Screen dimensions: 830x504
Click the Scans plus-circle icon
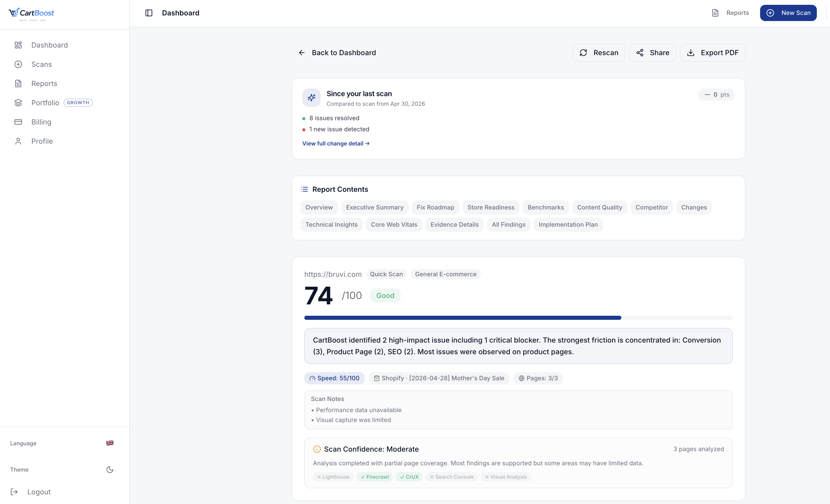pos(18,64)
